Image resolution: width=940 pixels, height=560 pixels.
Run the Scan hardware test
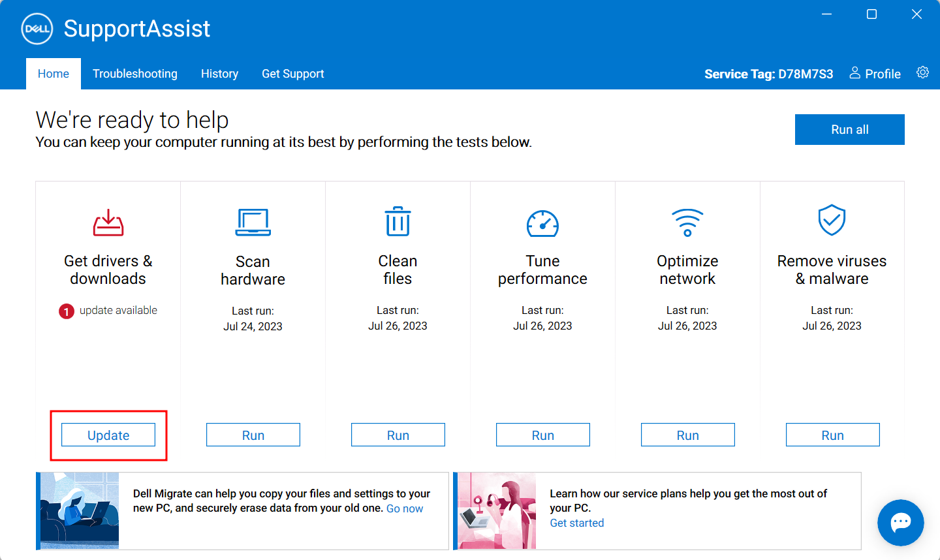point(253,435)
